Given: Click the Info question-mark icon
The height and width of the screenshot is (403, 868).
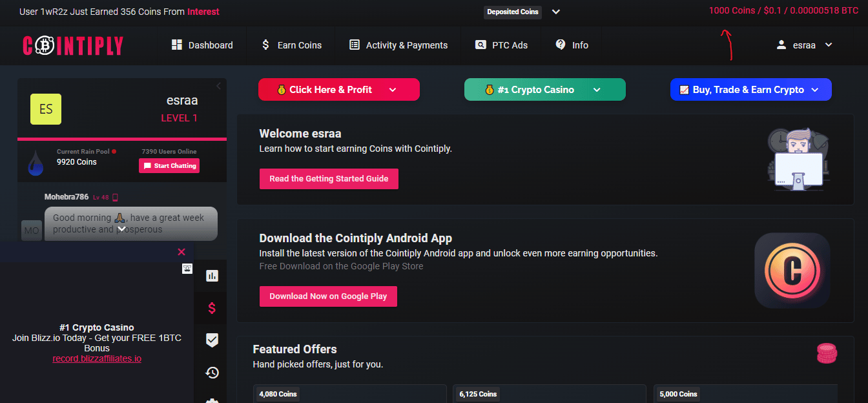Looking at the screenshot, I should click(561, 45).
